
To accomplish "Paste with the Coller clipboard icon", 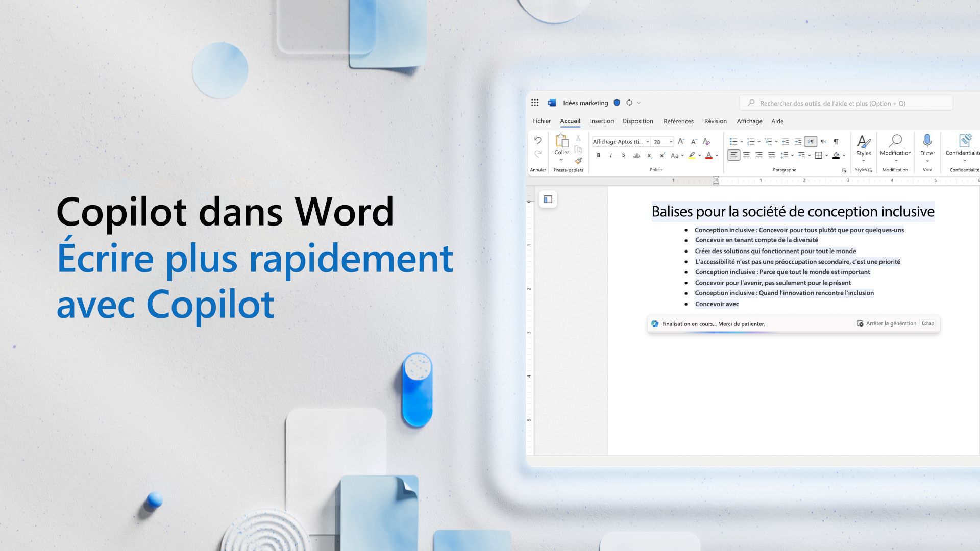I will pos(561,140).
